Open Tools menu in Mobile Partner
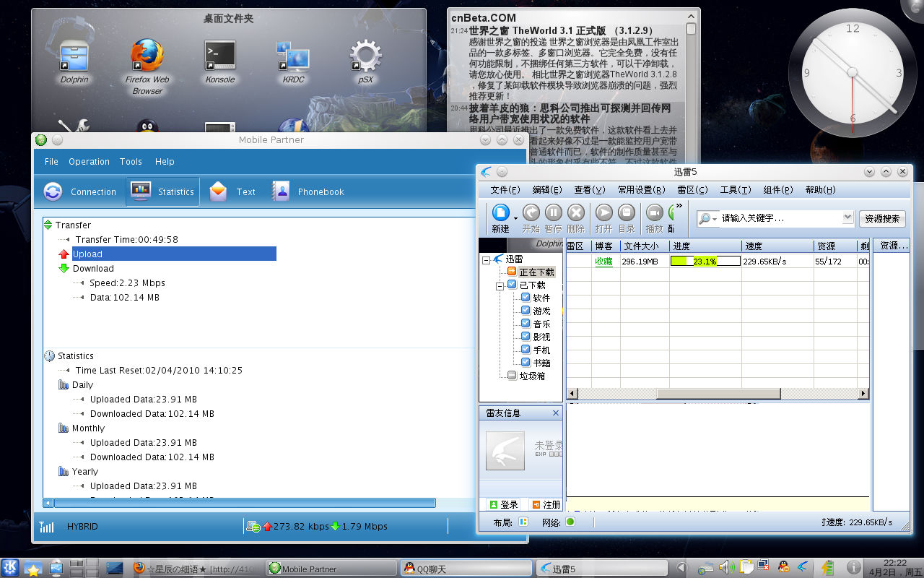This screenshot has height=578, width=924. 131,161
